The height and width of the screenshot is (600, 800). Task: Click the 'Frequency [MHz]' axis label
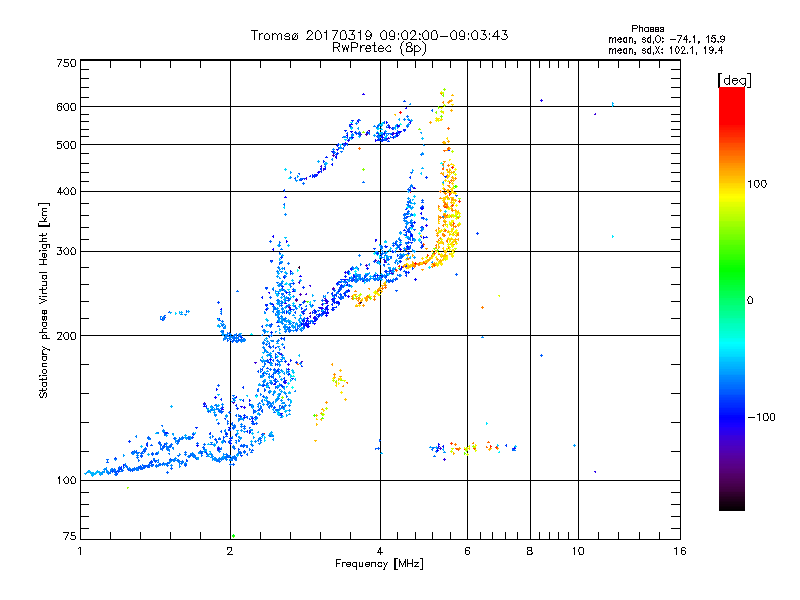379,564
